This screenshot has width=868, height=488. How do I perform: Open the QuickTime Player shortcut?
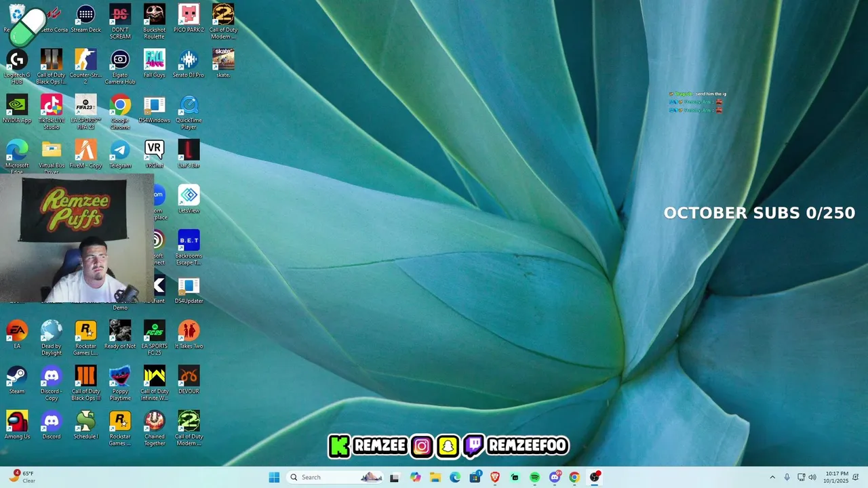click(x=189, y=113)
